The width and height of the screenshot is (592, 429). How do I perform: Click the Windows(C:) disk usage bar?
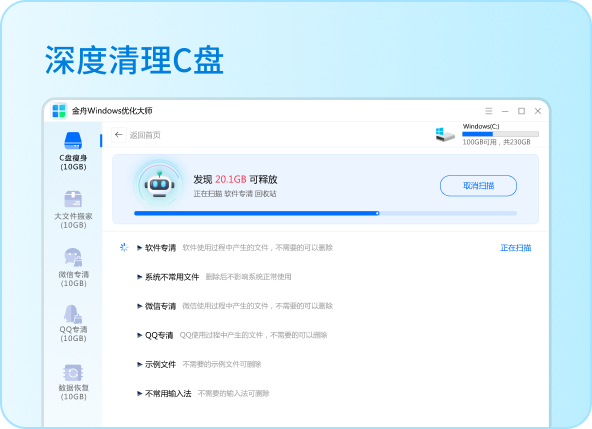click(501, 134)
